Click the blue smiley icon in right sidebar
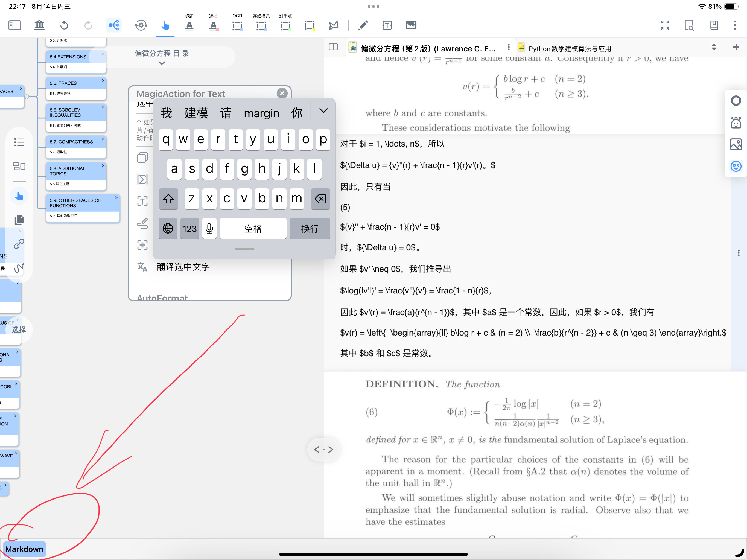747x560 pixels. pos(736,166)
